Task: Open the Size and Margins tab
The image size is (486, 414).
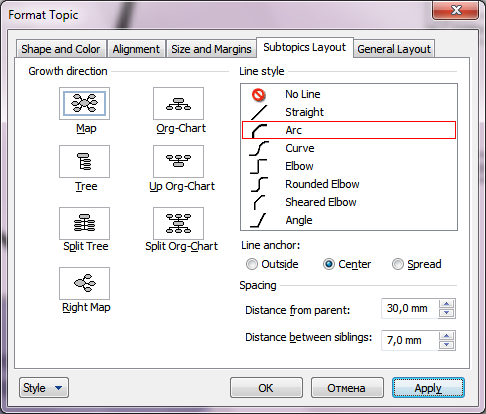Action: coord(211,49)
